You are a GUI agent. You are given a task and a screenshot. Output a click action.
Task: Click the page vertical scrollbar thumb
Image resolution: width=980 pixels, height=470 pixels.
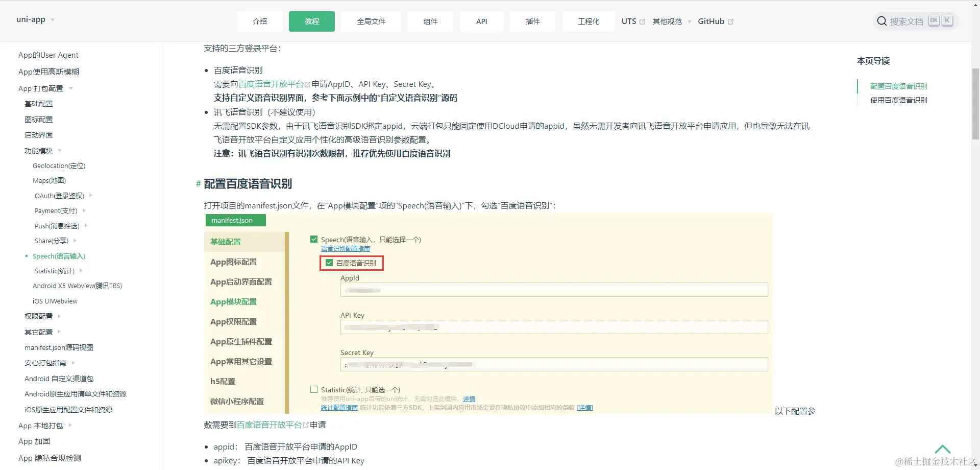(x=975, y=104)
